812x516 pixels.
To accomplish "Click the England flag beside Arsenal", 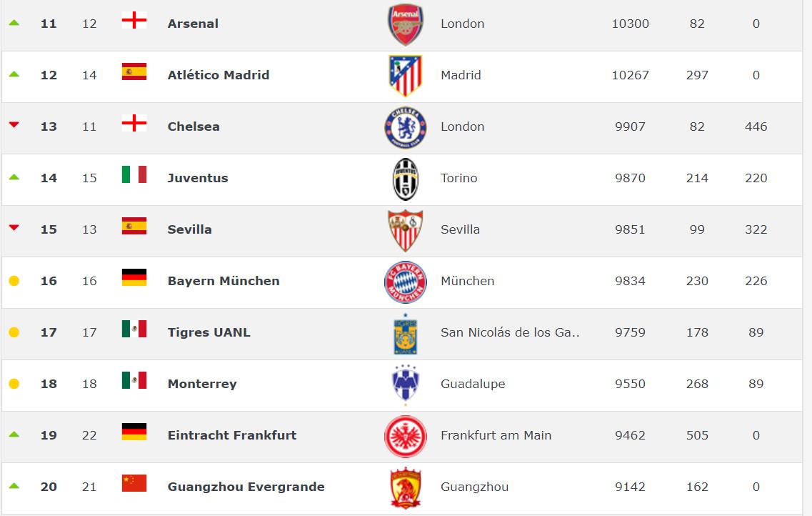I will pyautogui.click(x=134, y=21).
